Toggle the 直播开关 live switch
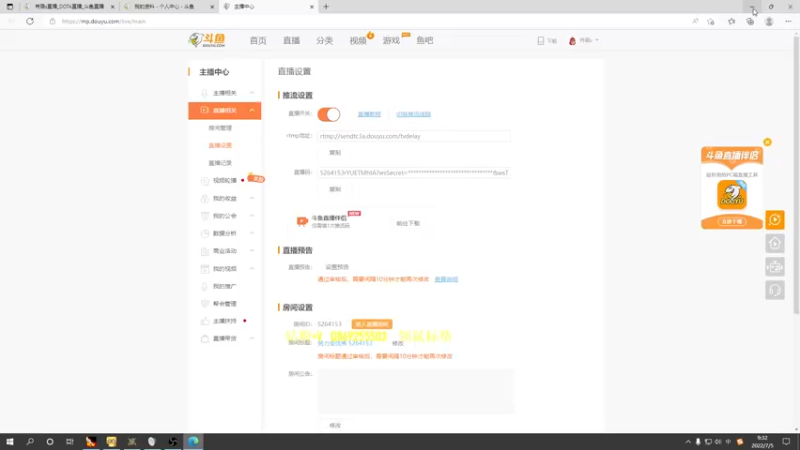The height and width of the screenshot is (450, 800). [x=329, y=114]
